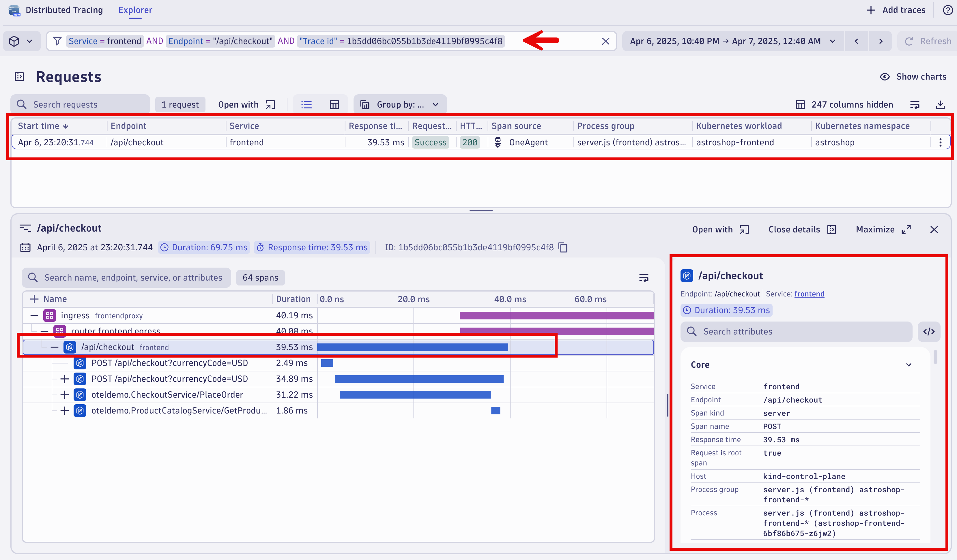Close the /api/checkout trace panel

tap(934, 230)
